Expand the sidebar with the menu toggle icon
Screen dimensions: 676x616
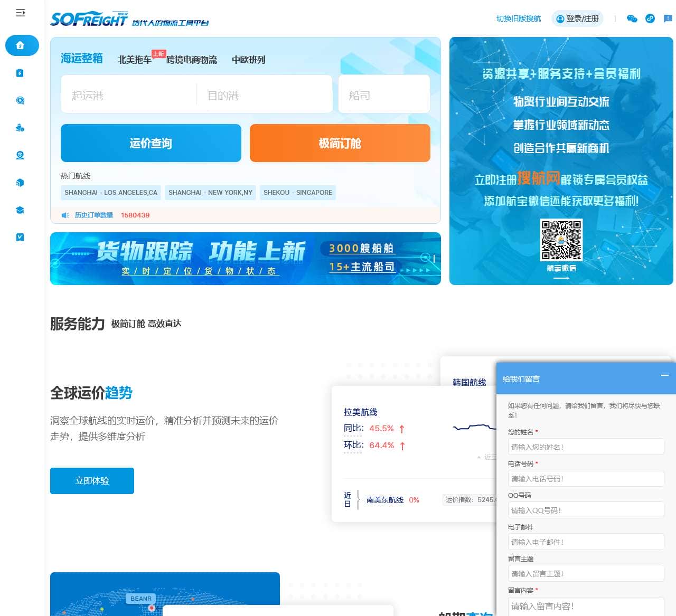pos(21,13)
